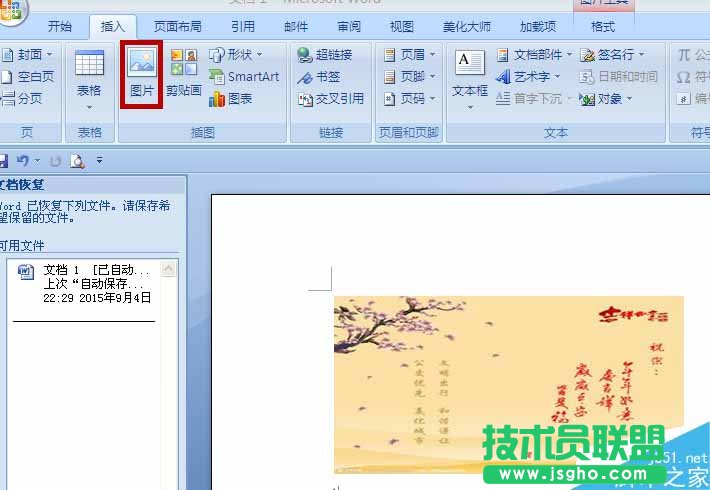The width and height of the screenshot is (710, 490).
Task: Insert Date and Time (日期和时间)
Action: (x=619, y=77)
